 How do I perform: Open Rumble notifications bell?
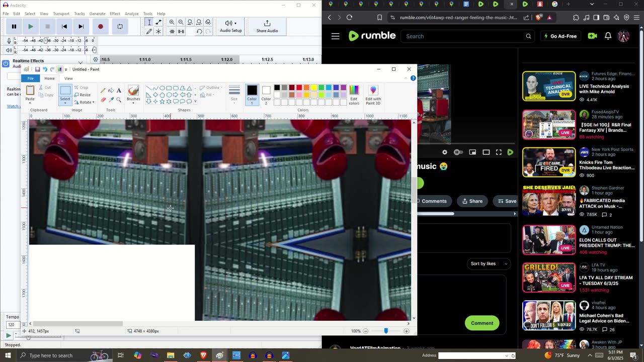point(608,36)
